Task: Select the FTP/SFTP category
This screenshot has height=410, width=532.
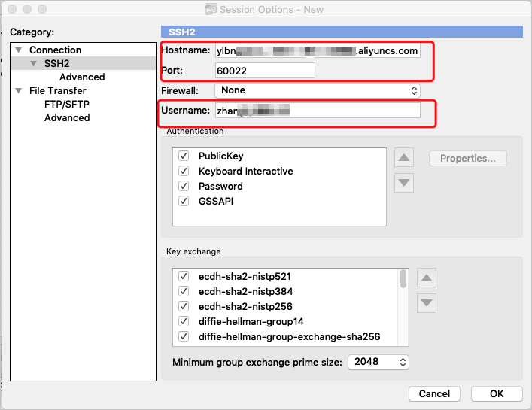Action: pos(67,104)
